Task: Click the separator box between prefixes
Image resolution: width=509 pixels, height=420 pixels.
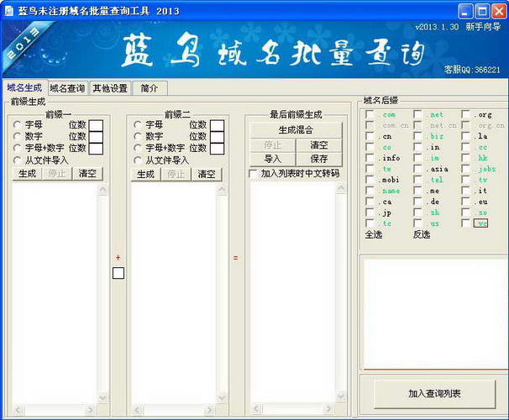Action: tap(118, 273)
